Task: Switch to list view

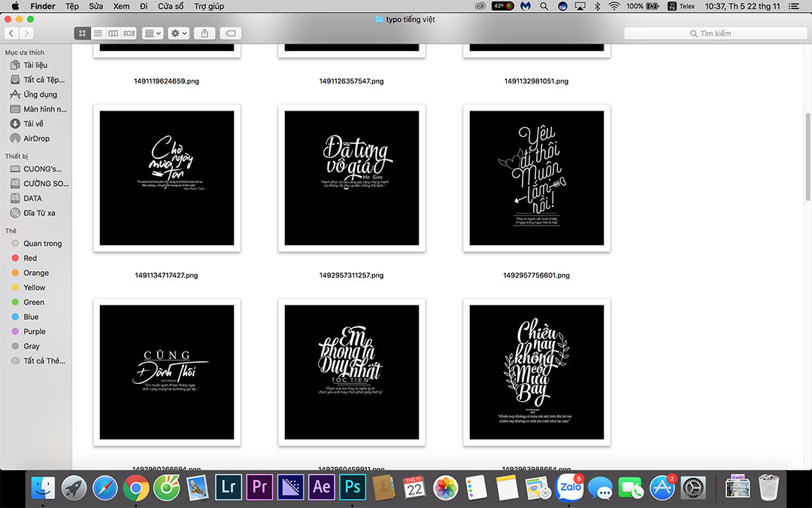Action: [x=97, y=33]
